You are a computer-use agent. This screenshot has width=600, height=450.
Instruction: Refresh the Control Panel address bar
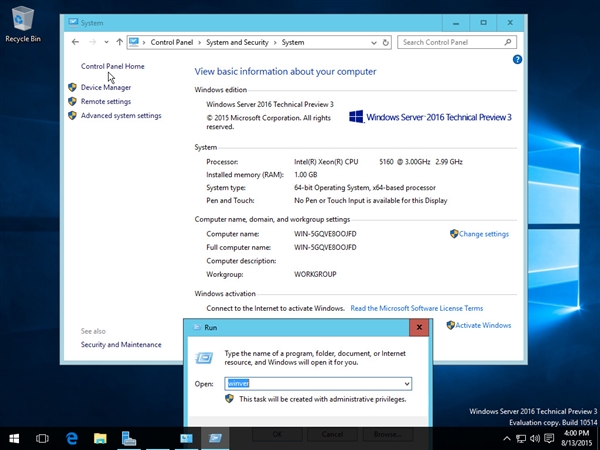pos(386,42)
